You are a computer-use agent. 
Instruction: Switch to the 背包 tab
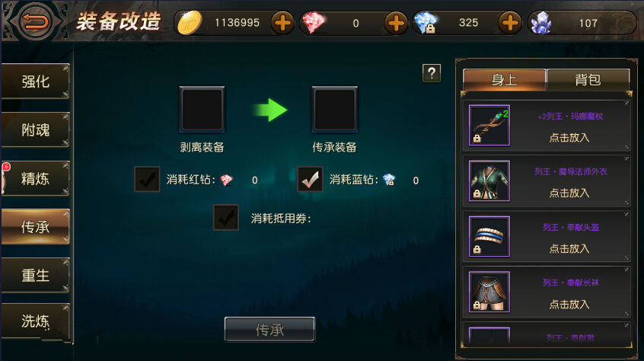pos(588,79)
